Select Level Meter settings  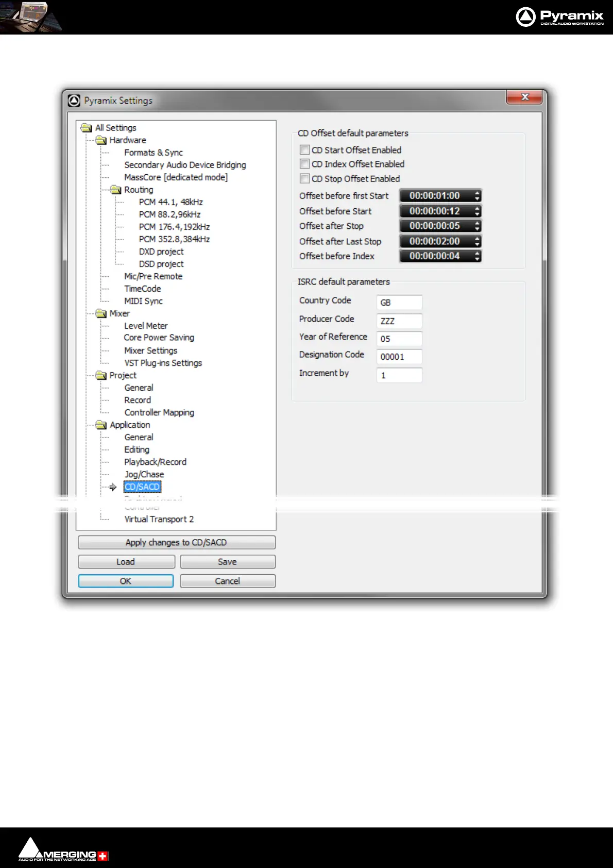click(146, 326)
